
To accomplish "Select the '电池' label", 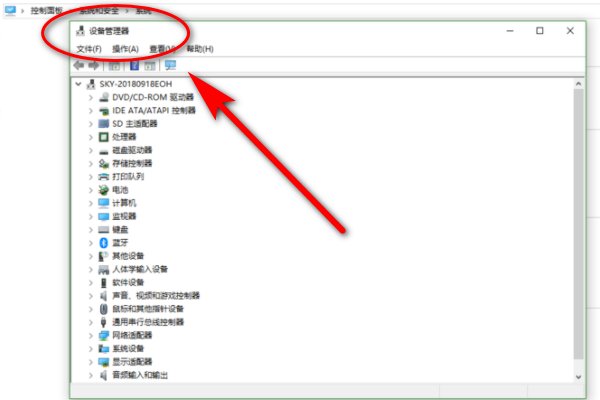I will point(120,190).
